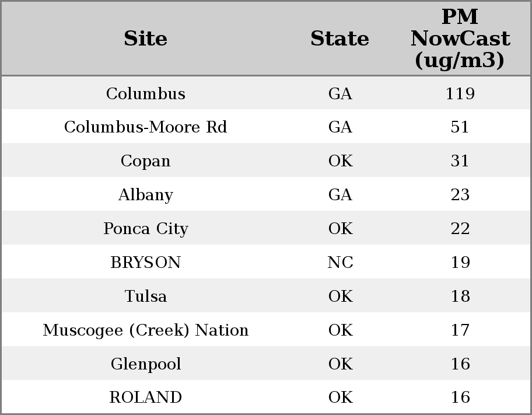Select the Tulsa site cell
Viewport: 532px width, 415px height.
tap(146, 297)
